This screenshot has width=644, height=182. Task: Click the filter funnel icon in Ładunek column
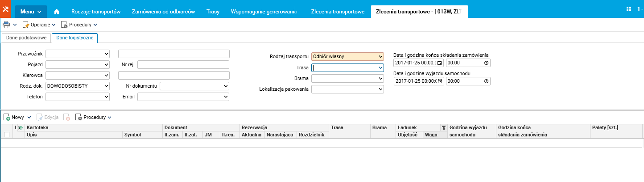[x=443, y=128]
